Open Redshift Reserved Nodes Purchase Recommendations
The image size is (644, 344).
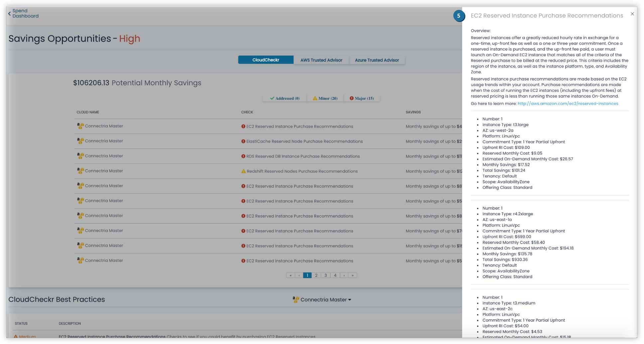(x=302, y=171)
